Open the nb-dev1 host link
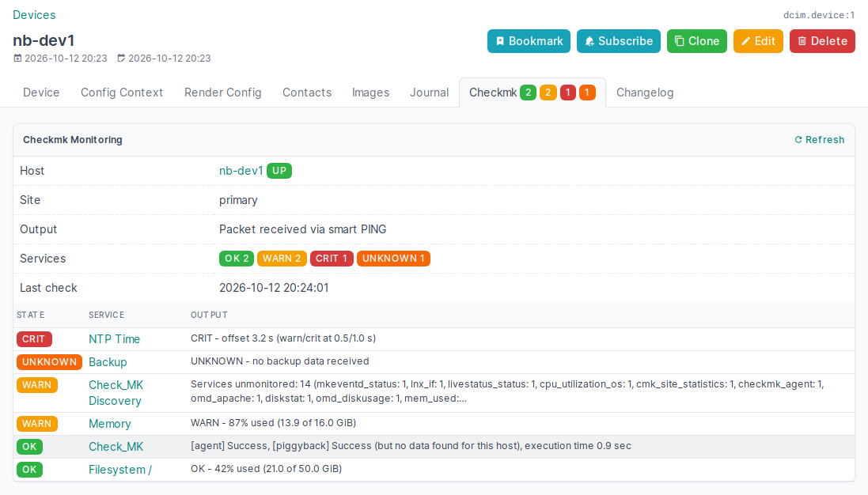This screenshot has width=868, height=495. coord(241,171)
